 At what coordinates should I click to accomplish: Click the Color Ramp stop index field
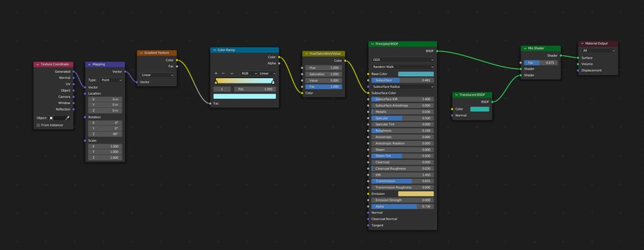point(223,89)
